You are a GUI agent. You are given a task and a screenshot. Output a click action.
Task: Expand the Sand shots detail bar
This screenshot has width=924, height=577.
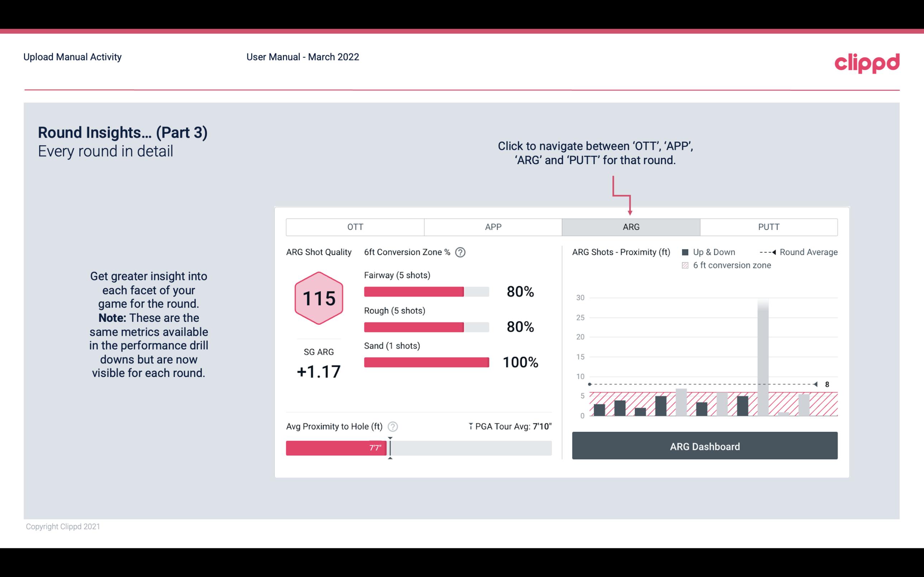[426, 362]
